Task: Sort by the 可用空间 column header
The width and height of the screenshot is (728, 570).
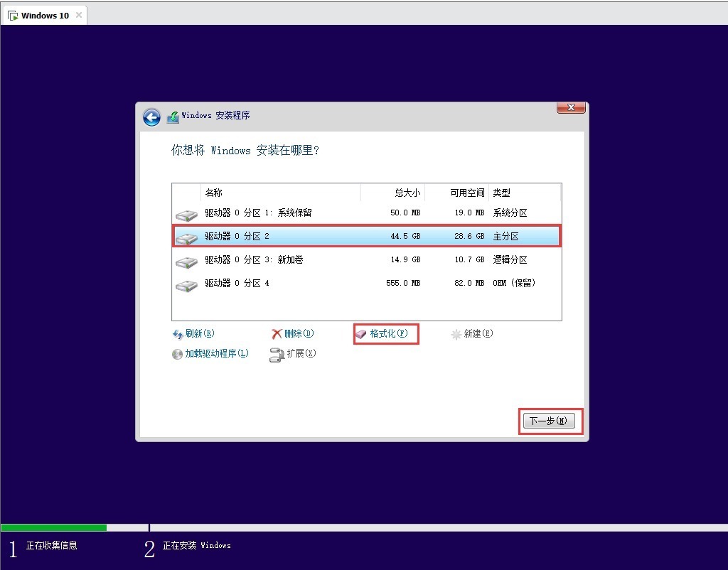Action: coord(456,193)
